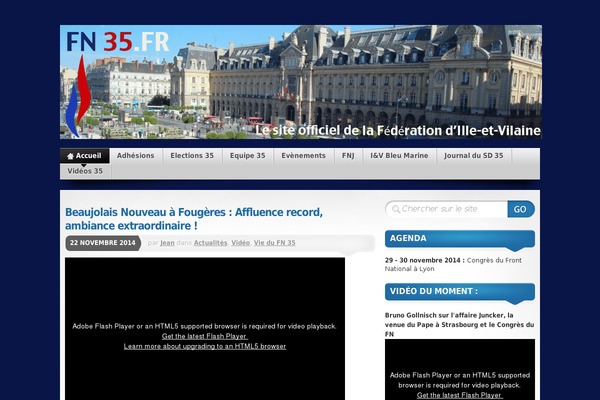Click the Bruno Gollnisch video title text
Screen dimensions: 600x400
pos(460,325)
